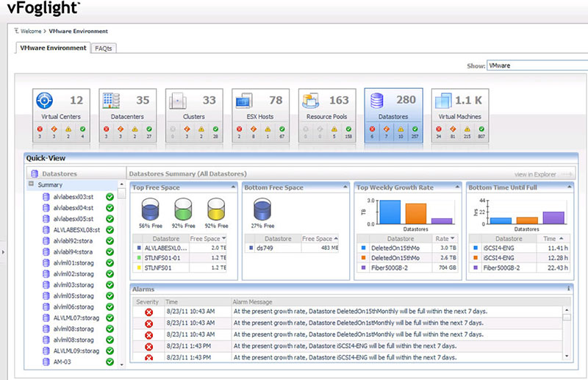Open the Clusters tile icon
588x380 pixels.
coord(177,101)
